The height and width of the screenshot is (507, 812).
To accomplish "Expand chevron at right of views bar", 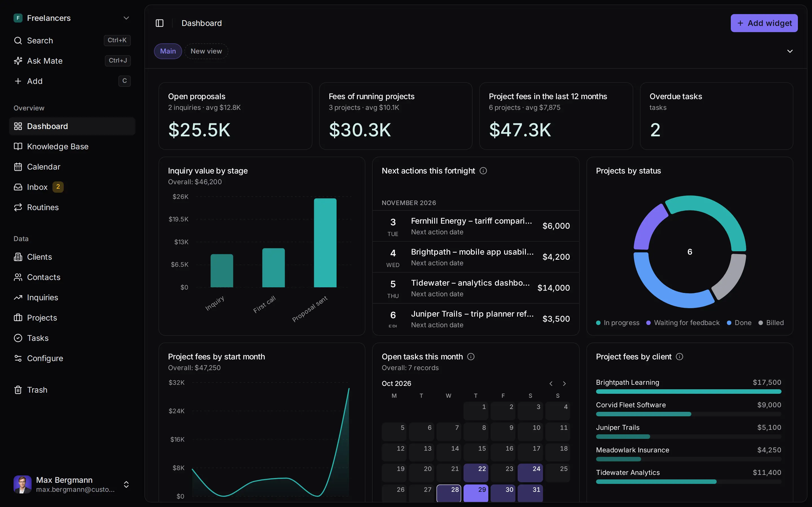I will pos(790,51).
